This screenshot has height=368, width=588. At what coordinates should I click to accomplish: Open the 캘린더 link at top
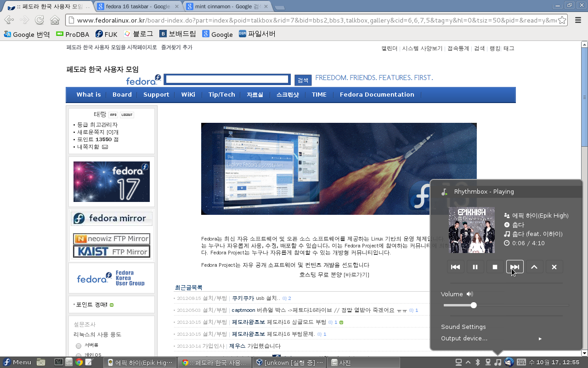(390, 48)
